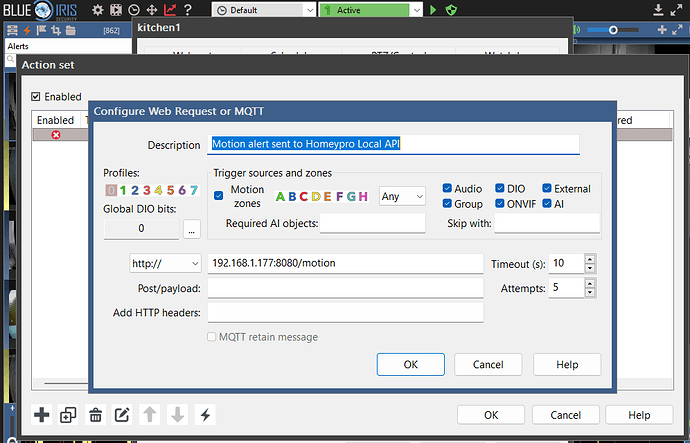Increase Timeout seconds with up arrow
The height and width of the screenshot is (443, 690).
tap(590, 259)
